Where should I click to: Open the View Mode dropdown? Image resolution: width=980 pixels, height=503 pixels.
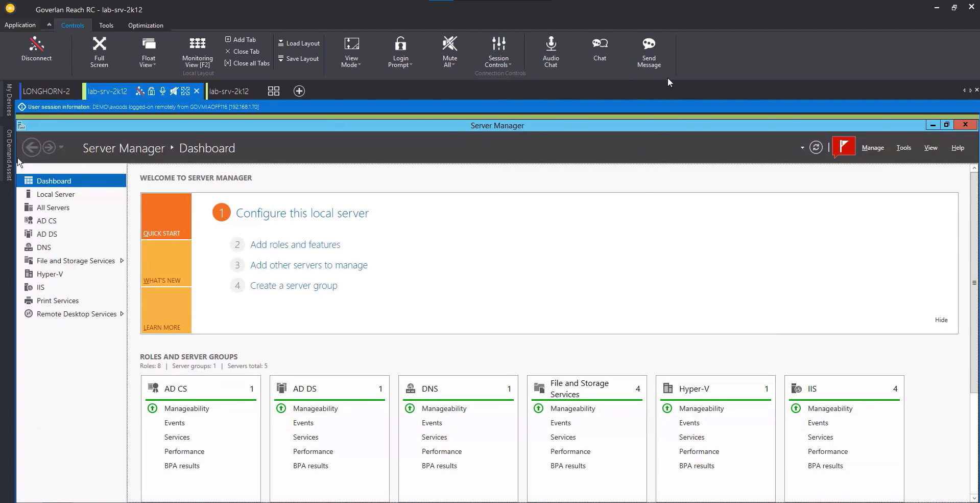coord(351,52)
